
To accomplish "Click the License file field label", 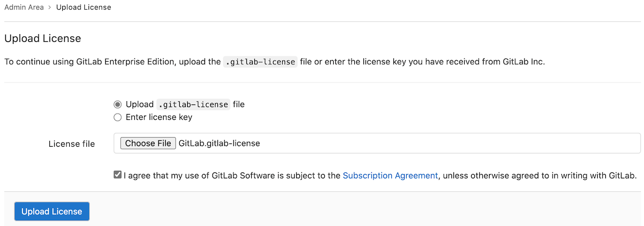I will tap(71, 144).
